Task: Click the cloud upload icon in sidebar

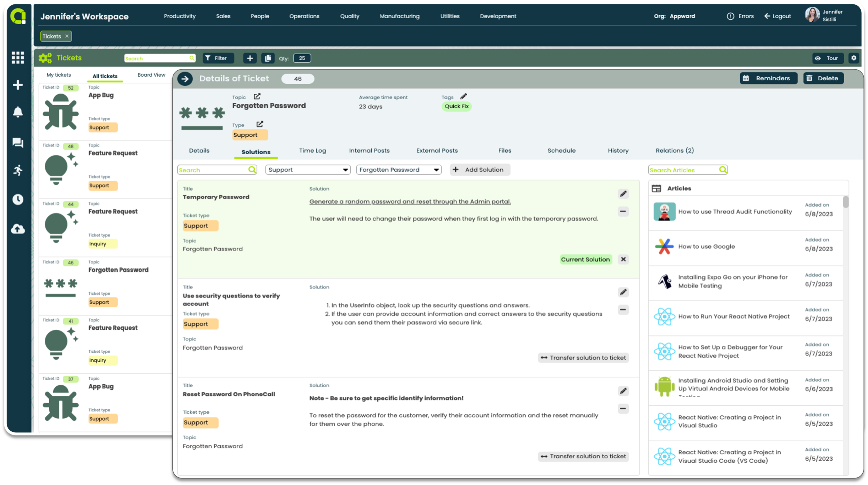Action: click(18, 229)
